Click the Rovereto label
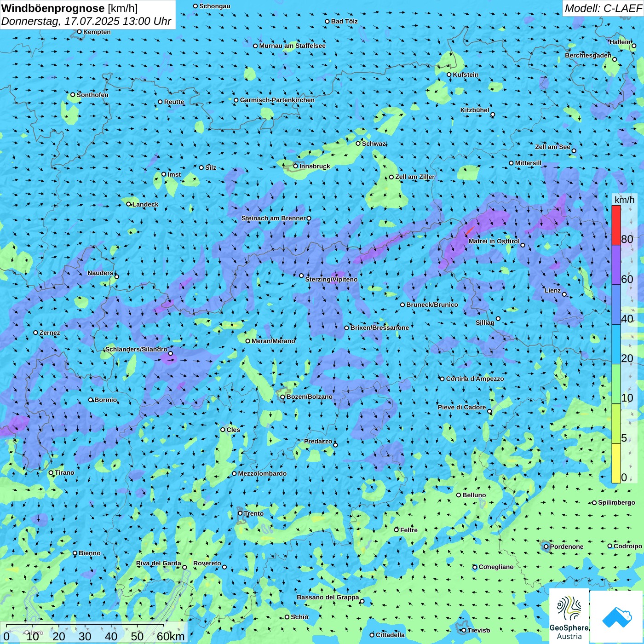644x644 pixels. point(207,563)
